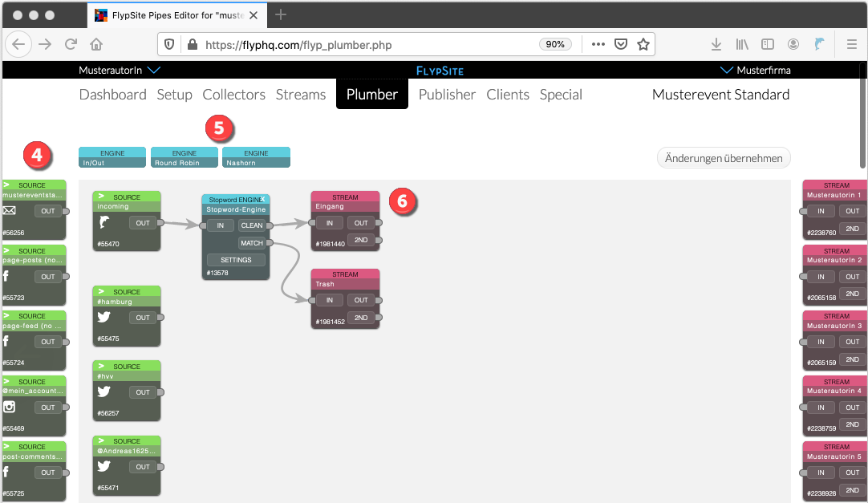
Task: Click the Twitter bird on @Andreas1625 source
Action: (x=104, y=466)
